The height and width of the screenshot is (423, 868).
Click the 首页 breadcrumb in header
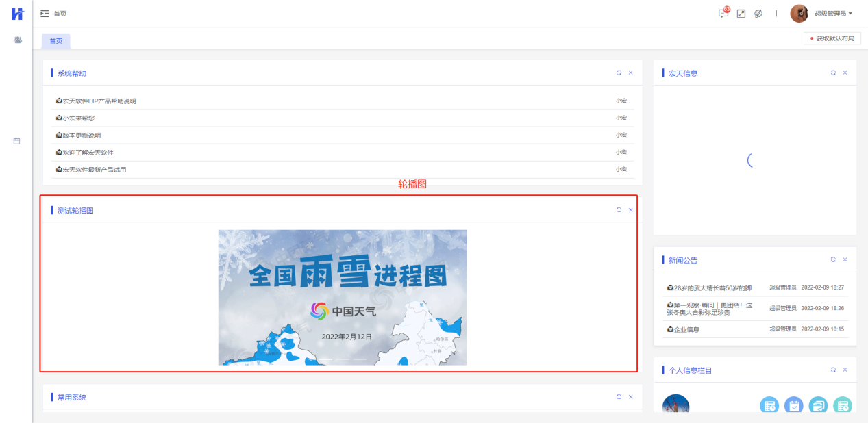60,14
